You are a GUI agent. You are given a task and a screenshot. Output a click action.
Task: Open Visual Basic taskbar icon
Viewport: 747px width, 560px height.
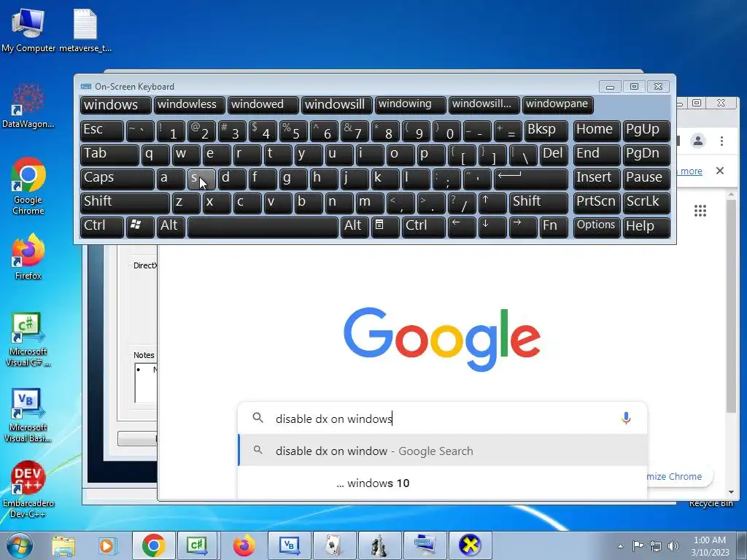[x=289, y=545]
